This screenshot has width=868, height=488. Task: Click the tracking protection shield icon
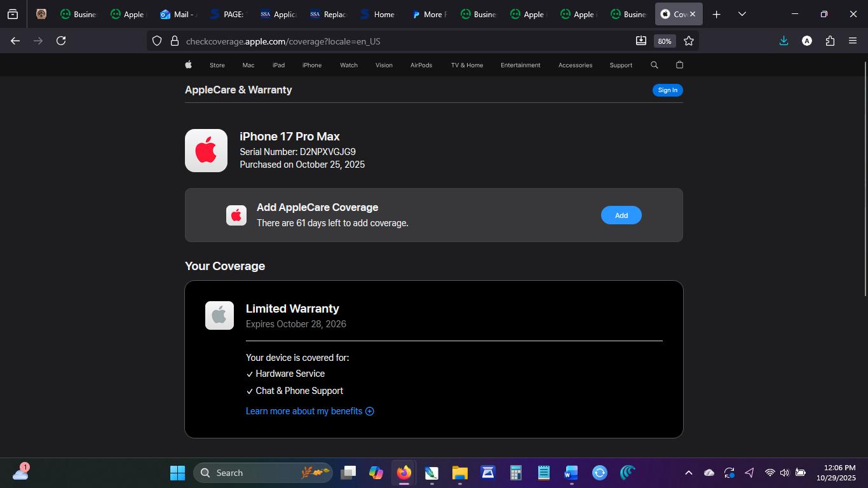(x=157, y=41)
